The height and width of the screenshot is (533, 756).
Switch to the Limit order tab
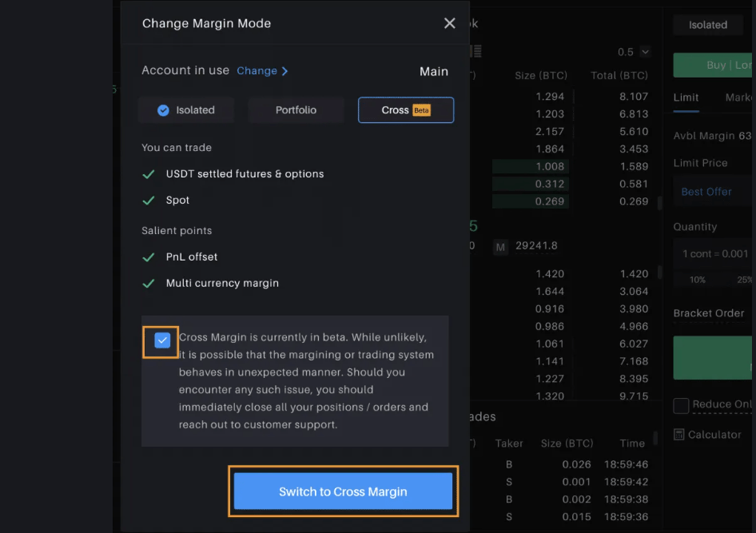tap(686, 97)
